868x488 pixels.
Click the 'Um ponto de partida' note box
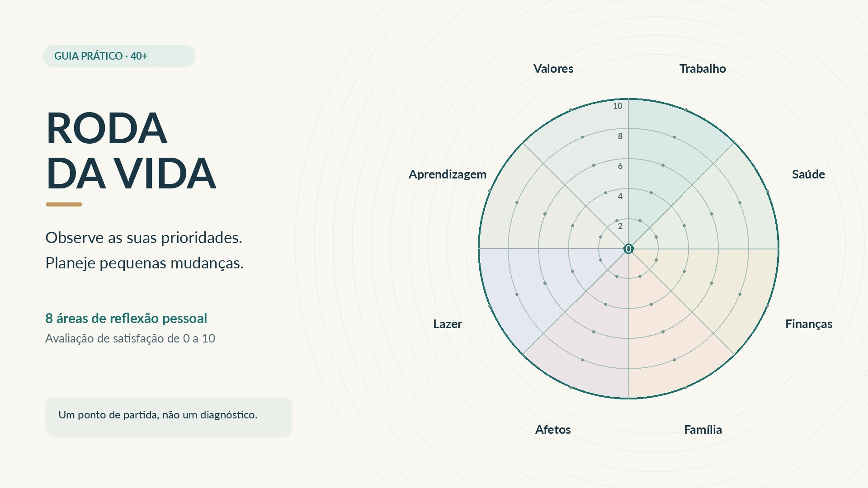click(169, 417)
